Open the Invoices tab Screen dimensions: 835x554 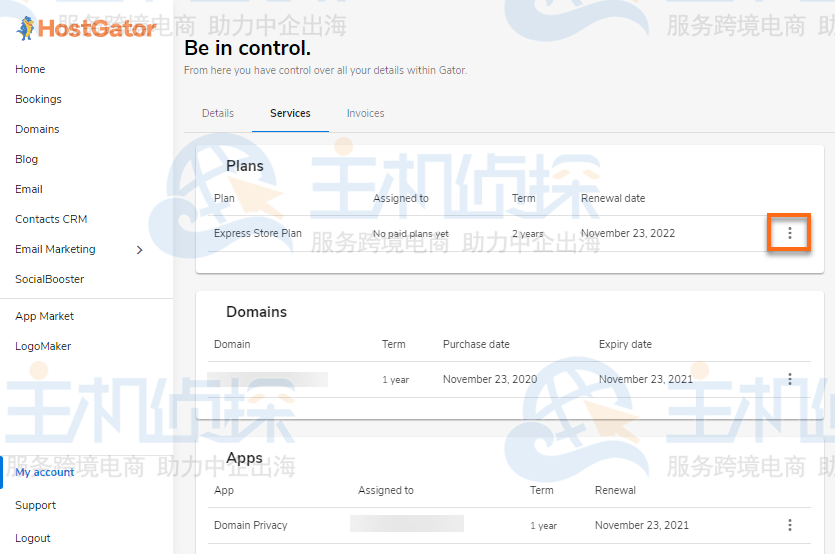coord(365,113)
